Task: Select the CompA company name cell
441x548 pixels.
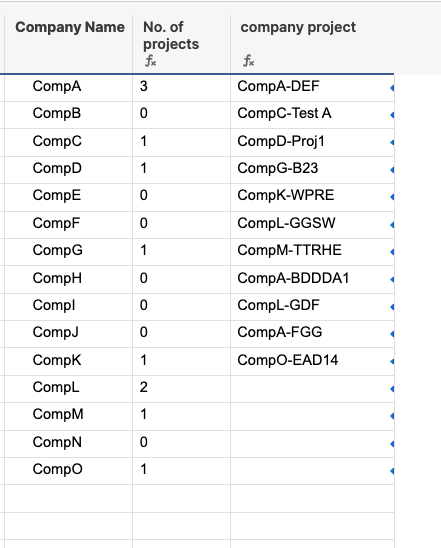Action: tap(69, 88)
